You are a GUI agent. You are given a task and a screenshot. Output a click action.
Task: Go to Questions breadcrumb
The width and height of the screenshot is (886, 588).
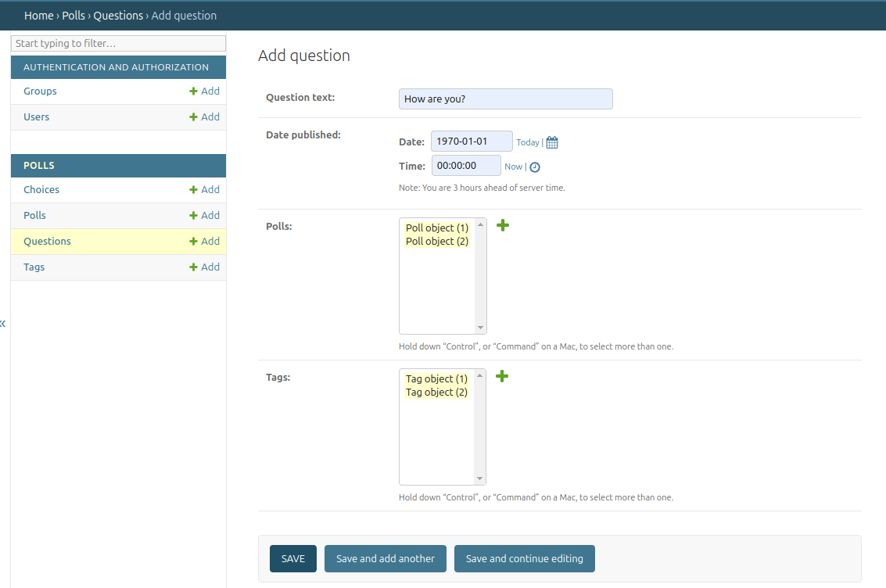click(118, 16)
